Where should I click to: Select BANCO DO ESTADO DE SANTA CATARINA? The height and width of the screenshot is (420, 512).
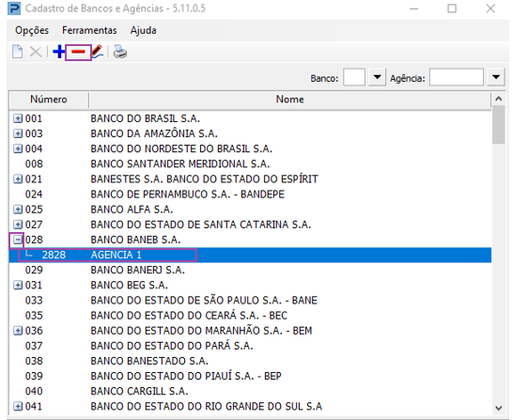click(x=250, y=225)
